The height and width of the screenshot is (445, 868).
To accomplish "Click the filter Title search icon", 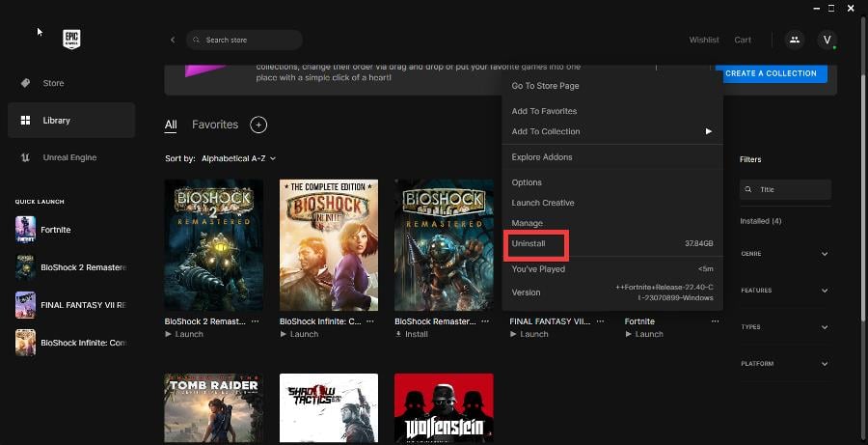I will point(748,189).
